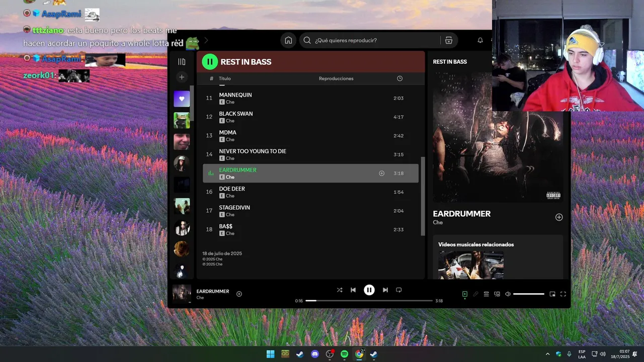
Task: Skip to the previous track
Action: click(353, 290)
